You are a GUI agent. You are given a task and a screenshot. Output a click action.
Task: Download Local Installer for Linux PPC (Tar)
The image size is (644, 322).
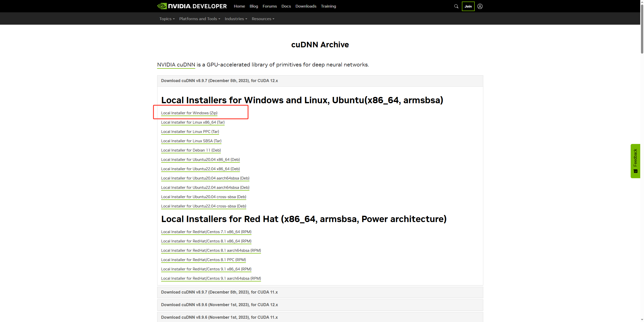[x=190, y=132]
